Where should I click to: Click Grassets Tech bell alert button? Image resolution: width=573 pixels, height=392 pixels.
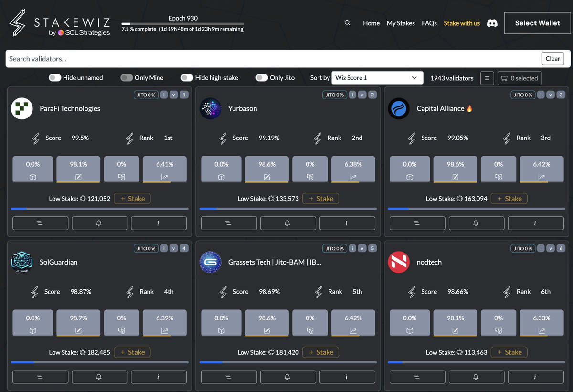tap(288, 377)
